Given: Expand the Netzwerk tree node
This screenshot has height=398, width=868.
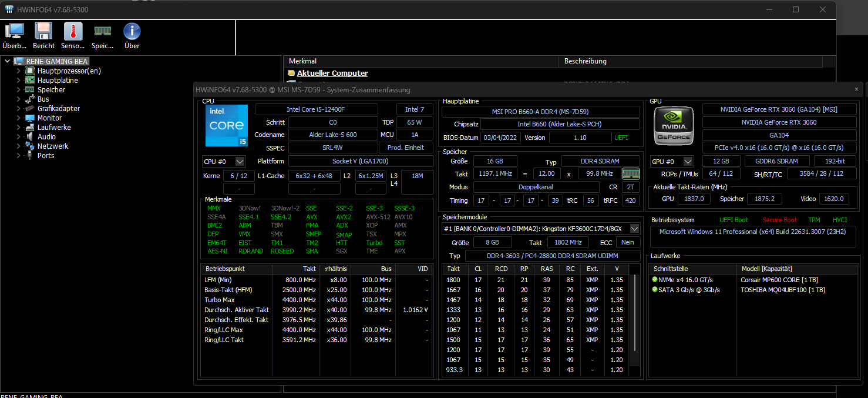Looking at the screenshot, I should 18,146.
